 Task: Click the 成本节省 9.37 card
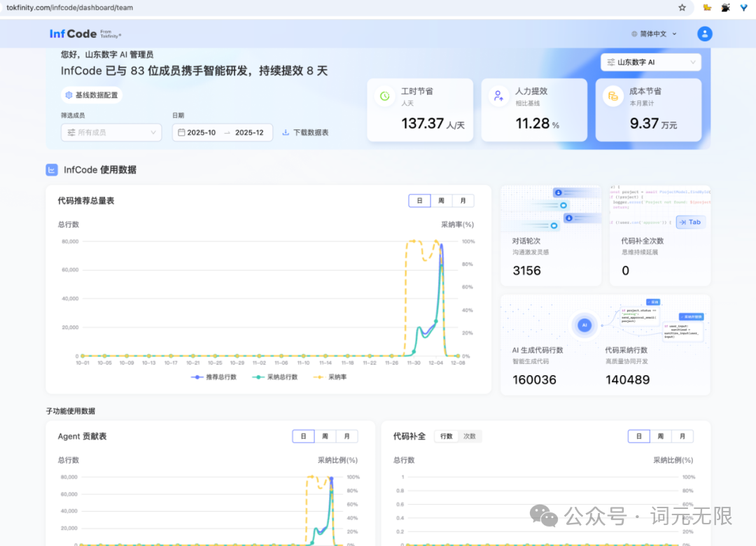tap(648, 110)
